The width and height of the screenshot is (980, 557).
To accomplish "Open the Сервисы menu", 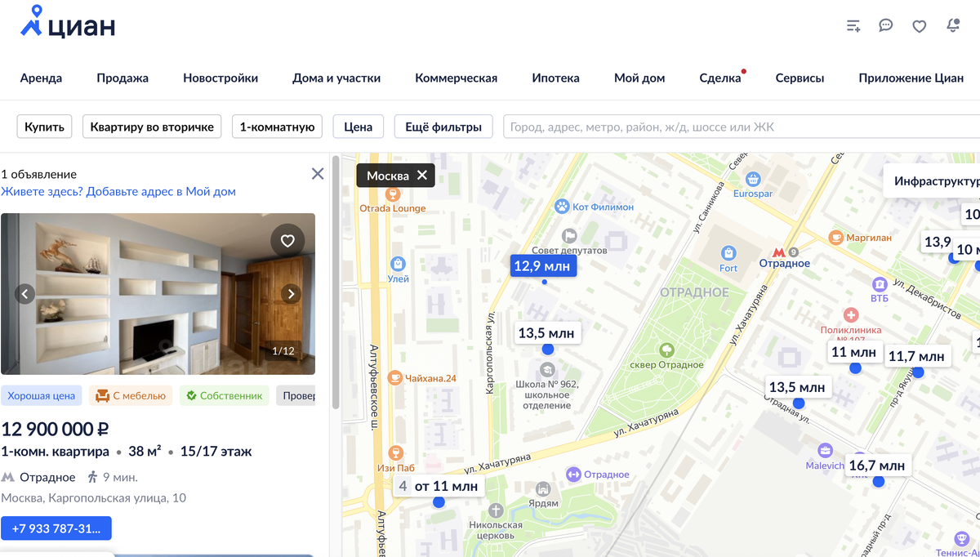I will tap(800, 78).
